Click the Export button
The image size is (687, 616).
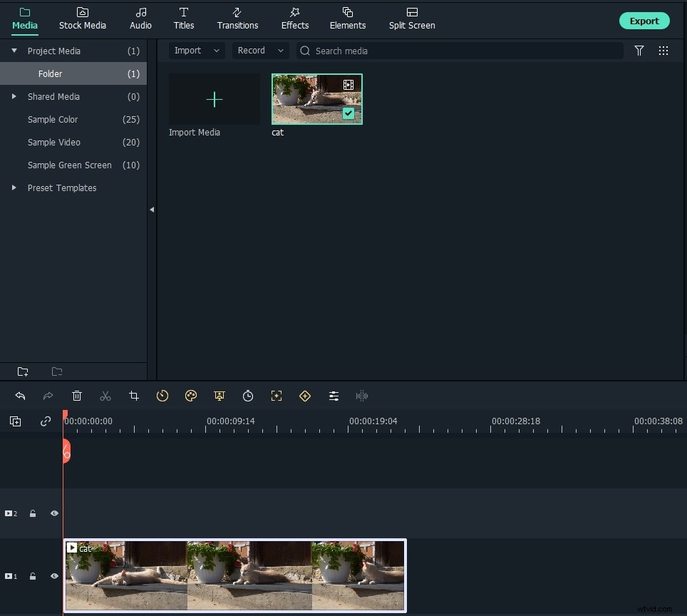click(x=644, y=21)
